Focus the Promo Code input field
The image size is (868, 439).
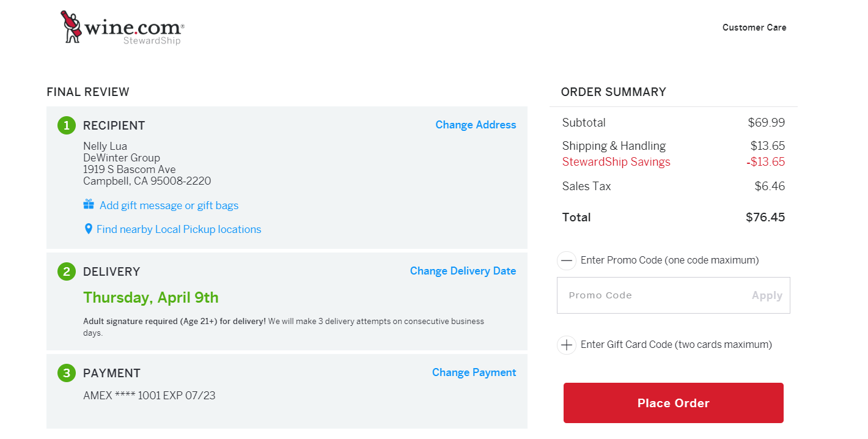tap(652, 295)
